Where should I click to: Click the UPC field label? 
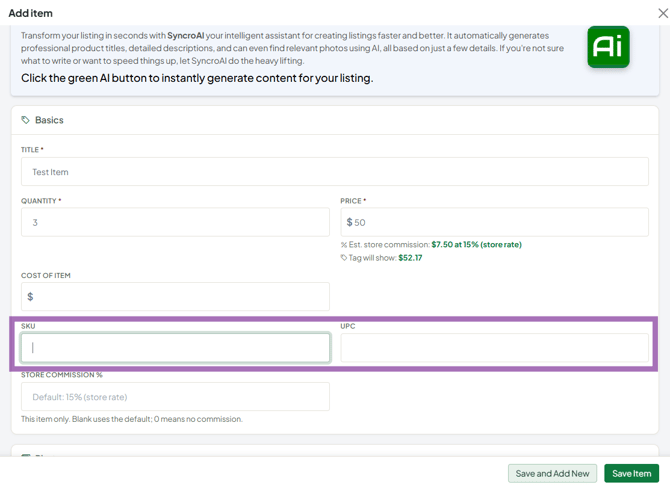tap(348, 326)
